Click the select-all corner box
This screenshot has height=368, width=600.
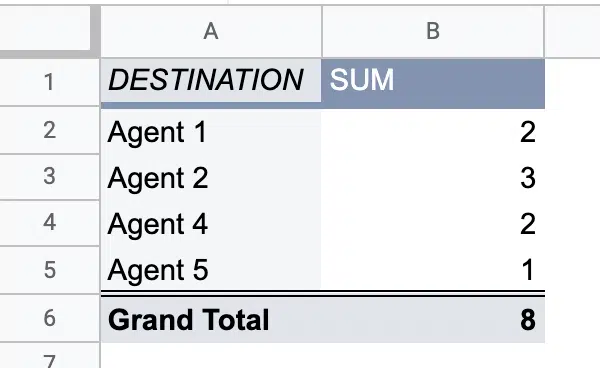(x=45, y=28)
